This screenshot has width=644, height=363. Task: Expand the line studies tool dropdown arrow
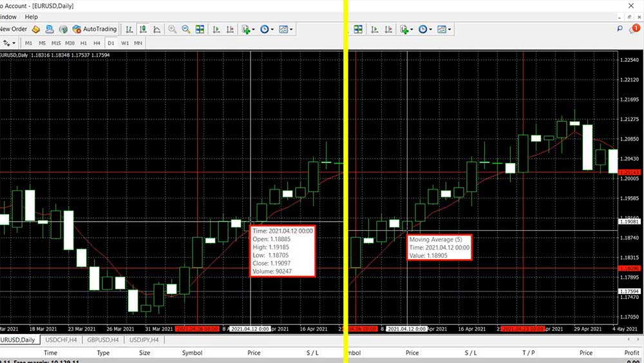click(x=14, y=43)
